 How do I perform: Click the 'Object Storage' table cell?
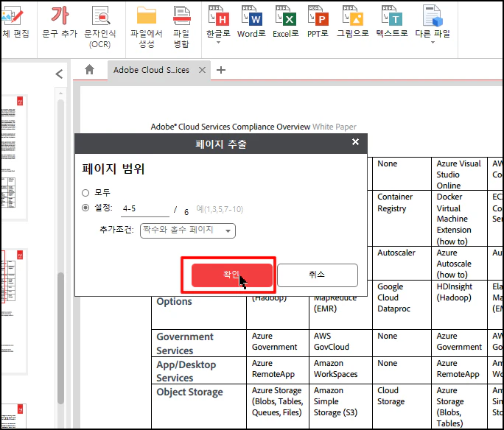(x=199, y=406)
